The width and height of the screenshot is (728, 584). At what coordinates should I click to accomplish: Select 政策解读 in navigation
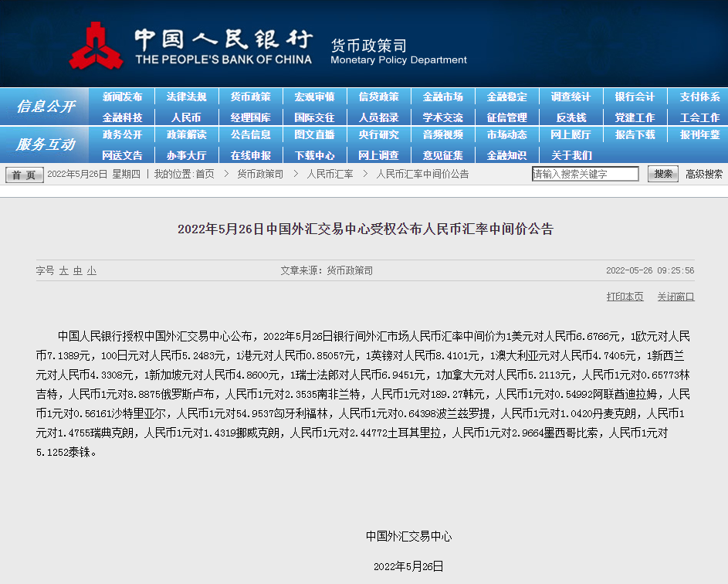point(186,134)
